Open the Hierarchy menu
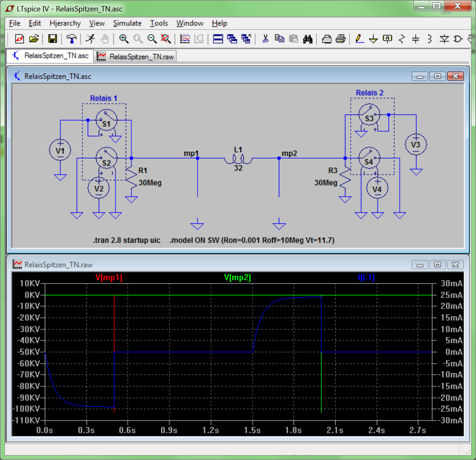Image resolution: width=476 pixels, height=460 pixels. pyautogui.click(x=65, y=23)
